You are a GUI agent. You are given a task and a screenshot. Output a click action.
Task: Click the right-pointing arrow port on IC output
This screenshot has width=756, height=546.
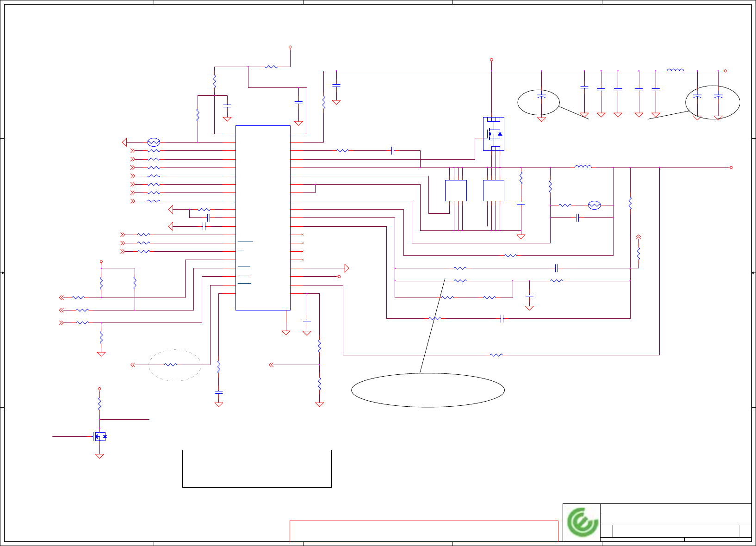pyautogui.click(x=347, y=268)
